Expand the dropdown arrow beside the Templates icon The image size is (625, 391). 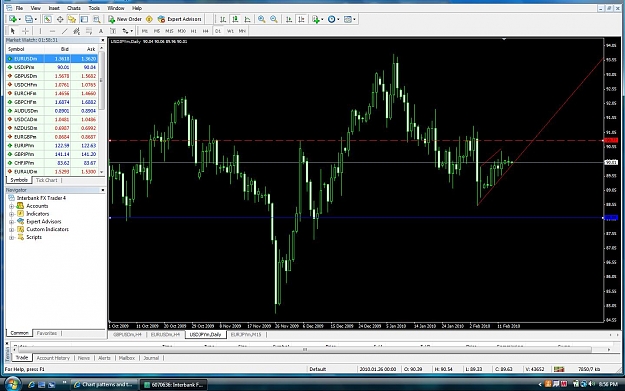(x=354, y=19)
